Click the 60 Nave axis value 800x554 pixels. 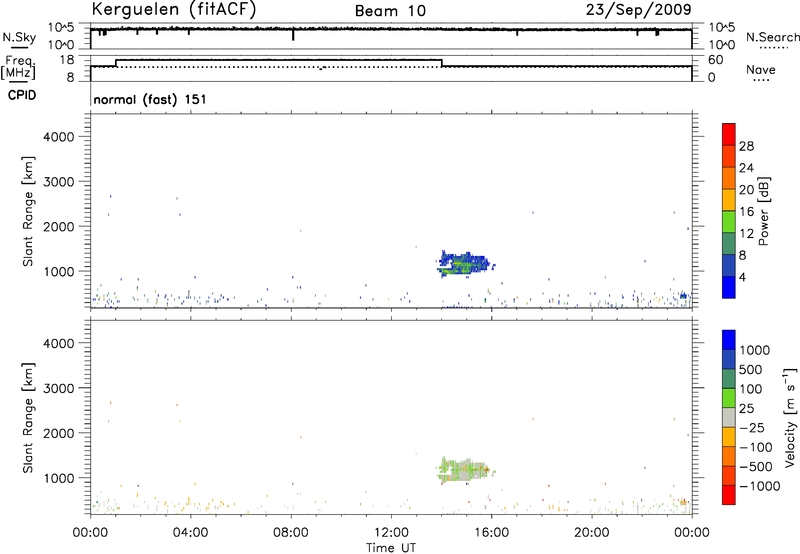(x=715, y=60)
